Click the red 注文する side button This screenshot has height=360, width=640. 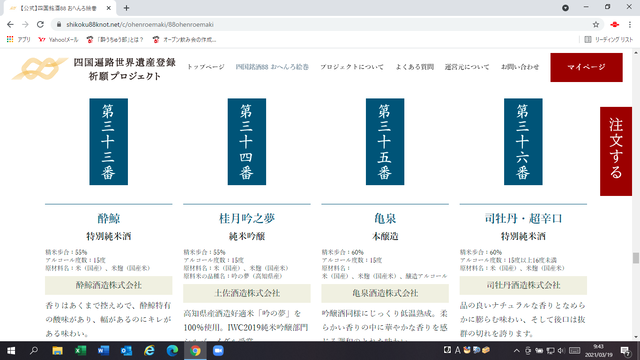[616, 151]
